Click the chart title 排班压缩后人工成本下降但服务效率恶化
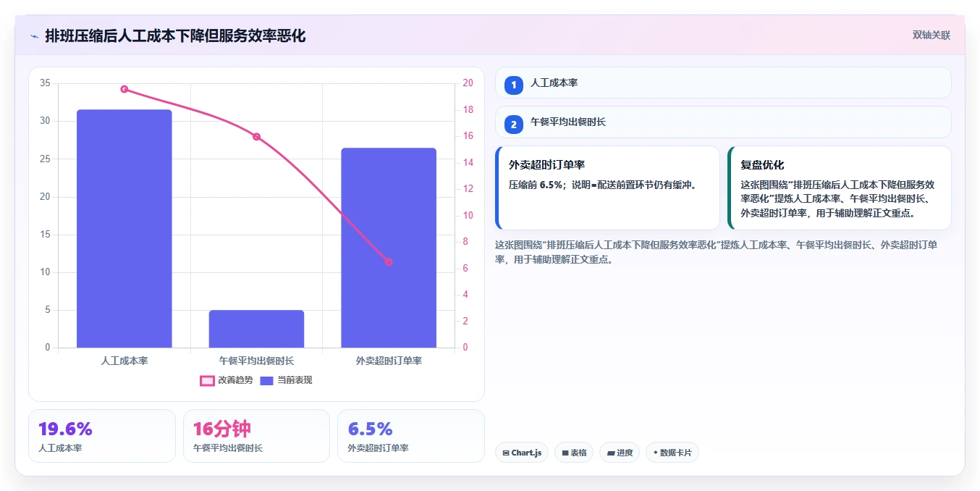This screenshot has width=980, height=491. 175,35
